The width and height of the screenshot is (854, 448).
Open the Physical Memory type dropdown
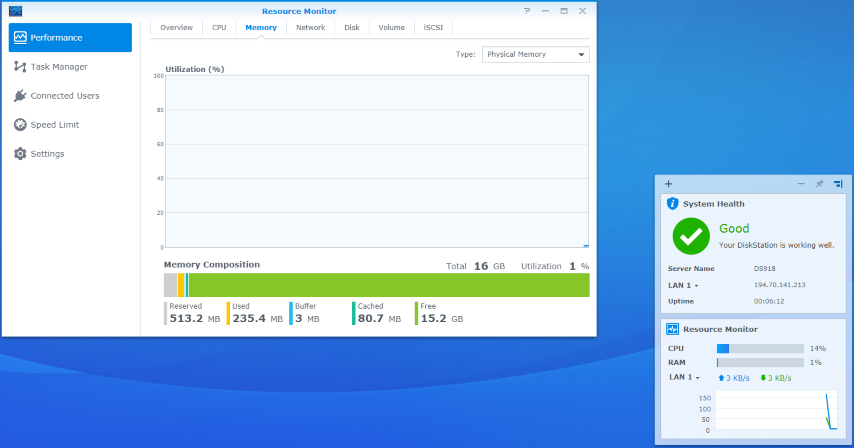point(535,54)
